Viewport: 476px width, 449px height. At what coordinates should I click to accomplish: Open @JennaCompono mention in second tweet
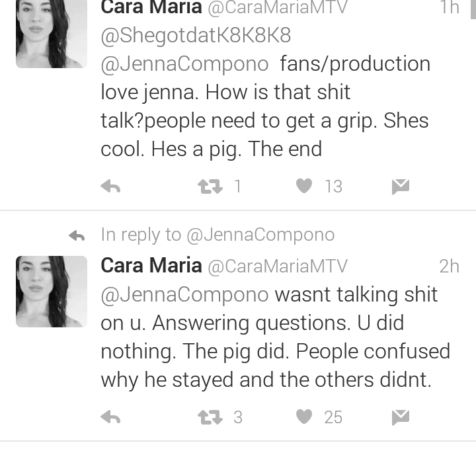(184, 295)
